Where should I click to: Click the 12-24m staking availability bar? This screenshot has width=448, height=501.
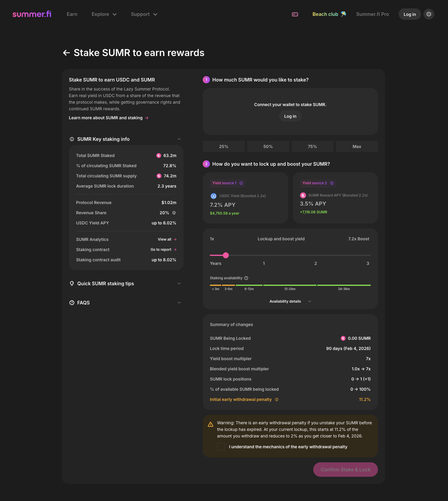290,285
